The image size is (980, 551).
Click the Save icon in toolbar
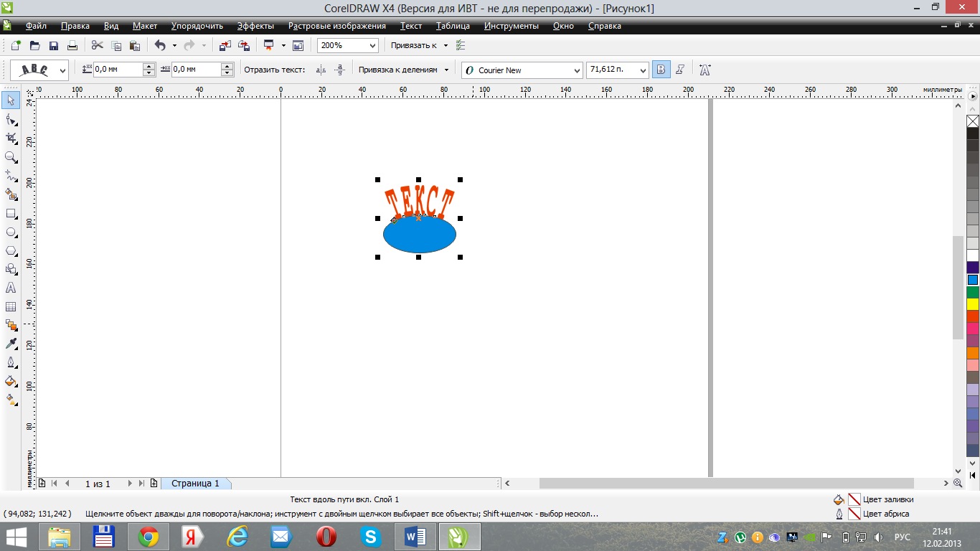click(54, 46)
